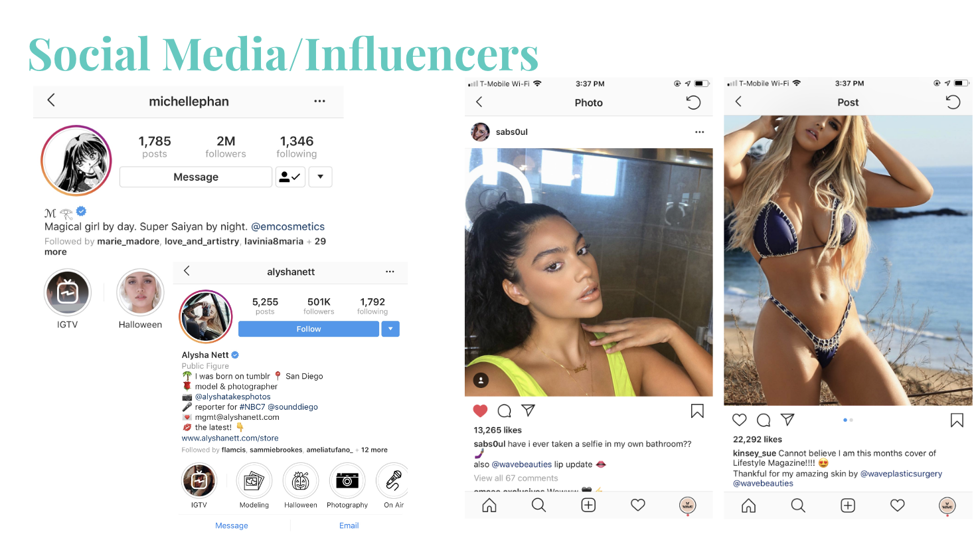
Task: Expand suggestions arrow beside the Message button
Action: click(321, 177)
